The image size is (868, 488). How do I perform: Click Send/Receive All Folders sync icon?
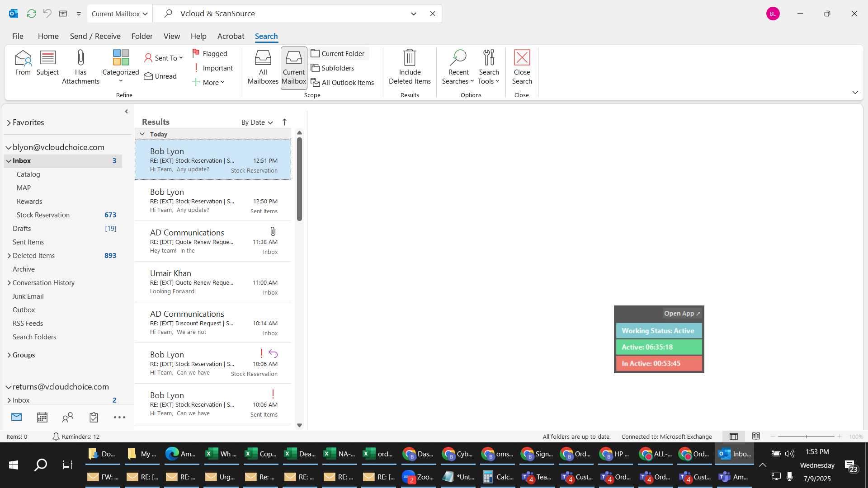click(x=31, y=14)
